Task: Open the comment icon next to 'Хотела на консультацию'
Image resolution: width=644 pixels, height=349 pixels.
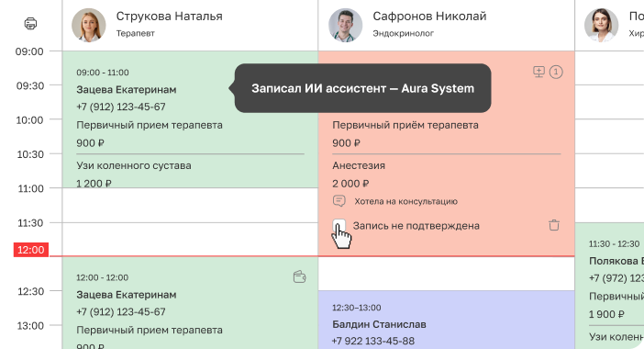Action: click(339, 201)
